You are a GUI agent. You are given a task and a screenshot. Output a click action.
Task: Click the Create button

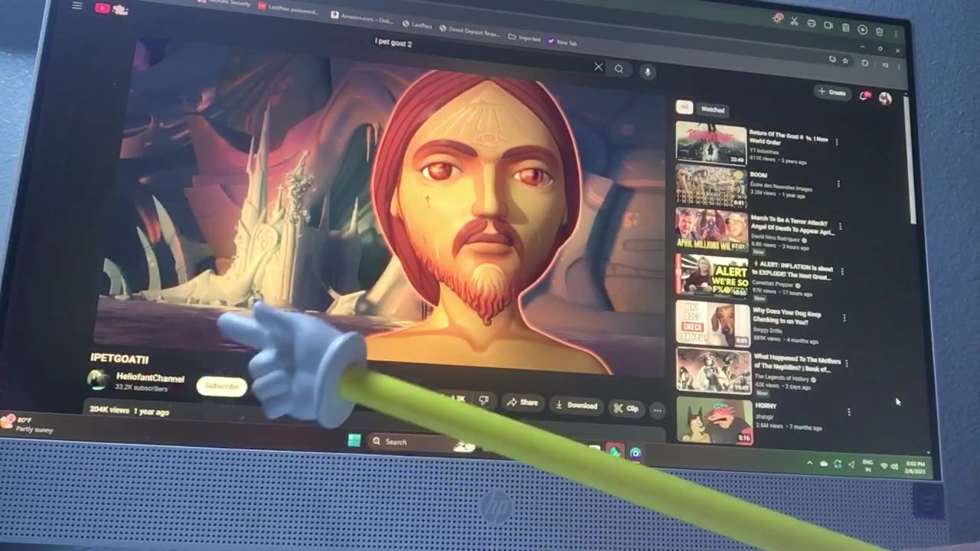click(x=831, y=93)
